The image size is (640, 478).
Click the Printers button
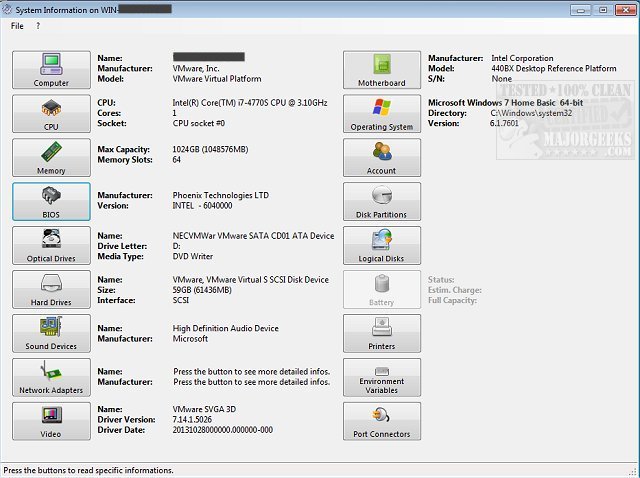click(x=382, y=333)
